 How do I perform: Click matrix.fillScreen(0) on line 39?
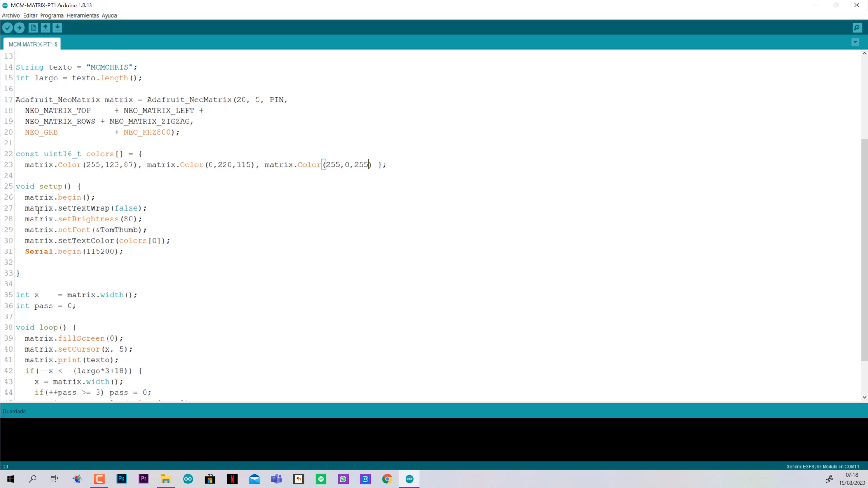click(x=71, y=338)
